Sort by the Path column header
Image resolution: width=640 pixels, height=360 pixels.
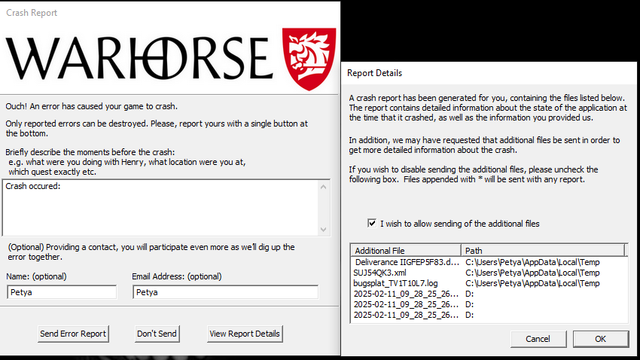coord(543,250)
